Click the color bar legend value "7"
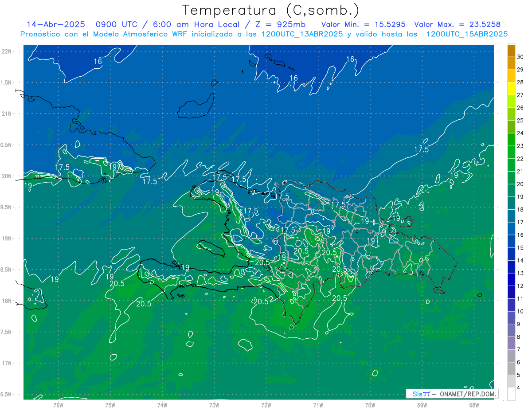 (519, 350)
